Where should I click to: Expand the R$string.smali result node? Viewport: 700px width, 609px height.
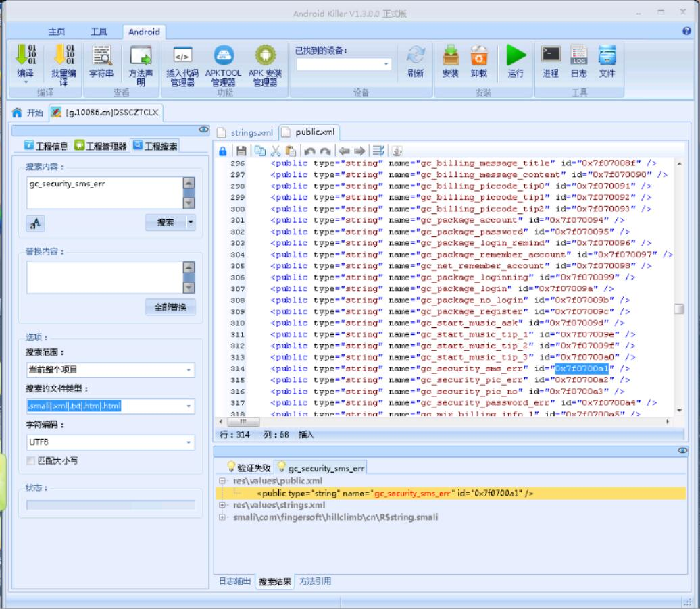(x=222, y=517)
